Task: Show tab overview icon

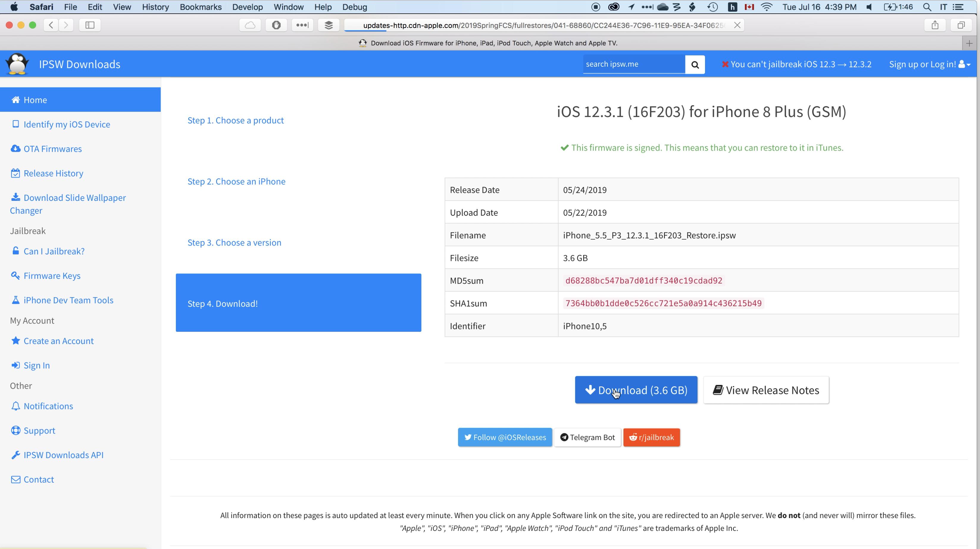Action: (x=961, y=25)
